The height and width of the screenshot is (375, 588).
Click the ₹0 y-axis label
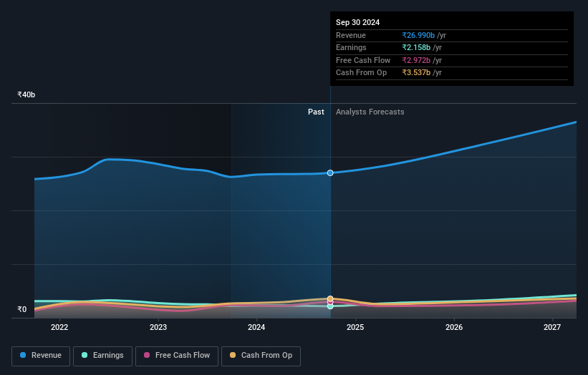(22, 309)
